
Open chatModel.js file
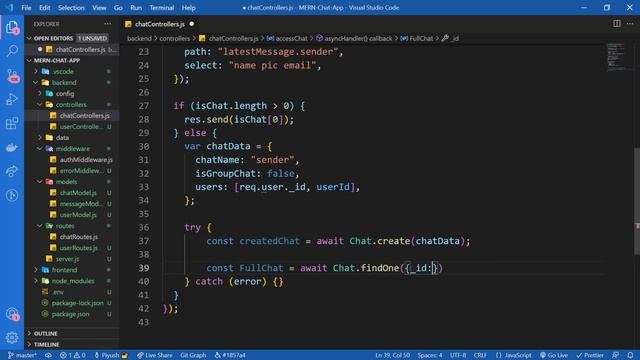pyautogui.click(x=71, y=193)
